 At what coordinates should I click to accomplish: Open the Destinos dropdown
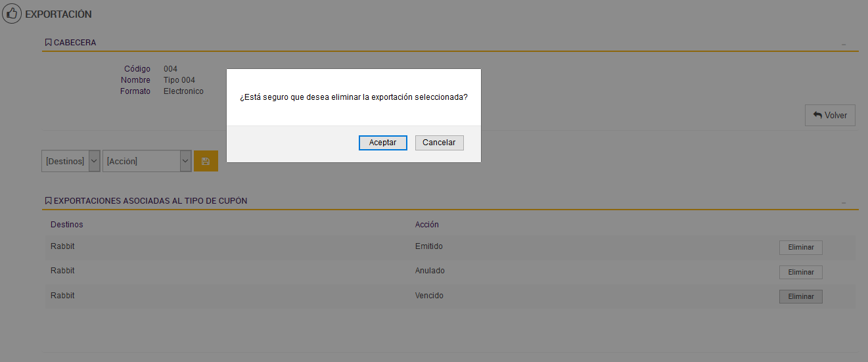click(71, 161)
